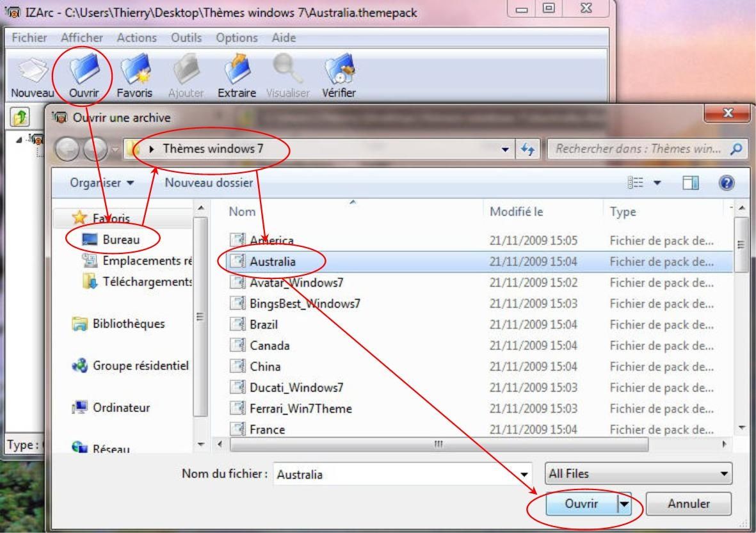This screenshot has width=756, height=533.
Task: Click the Favoris star icon in sidebar
Action: (x=79, y=218)
